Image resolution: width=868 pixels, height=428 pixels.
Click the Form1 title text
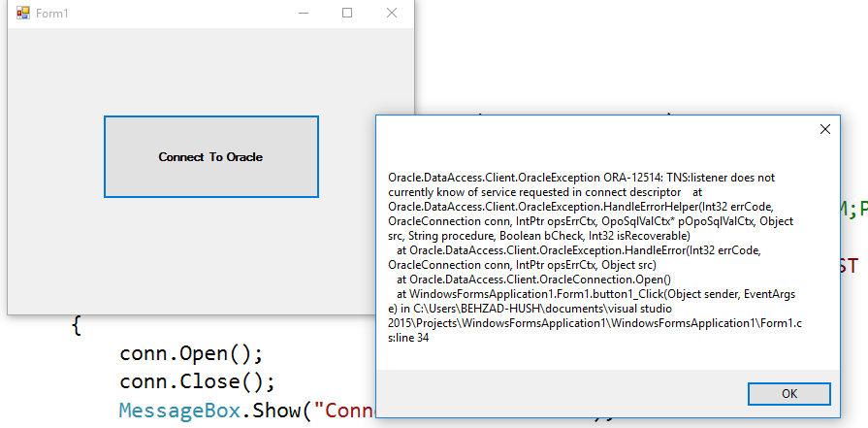52,14
